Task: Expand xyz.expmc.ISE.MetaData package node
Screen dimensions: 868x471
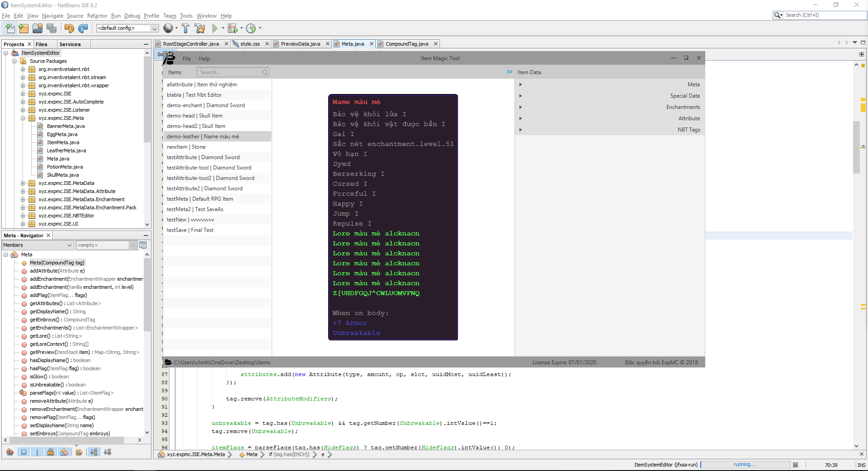Action: click(x=23, y=183)
